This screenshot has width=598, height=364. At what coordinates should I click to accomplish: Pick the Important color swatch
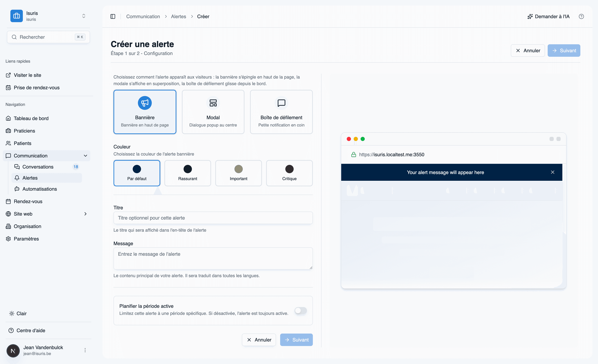239,169
